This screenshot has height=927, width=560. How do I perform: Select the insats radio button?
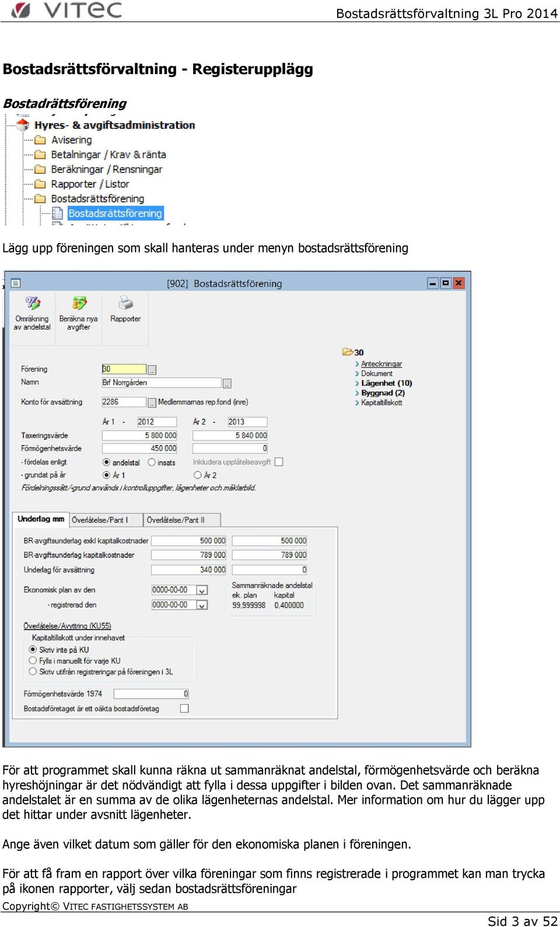[152, 462]
